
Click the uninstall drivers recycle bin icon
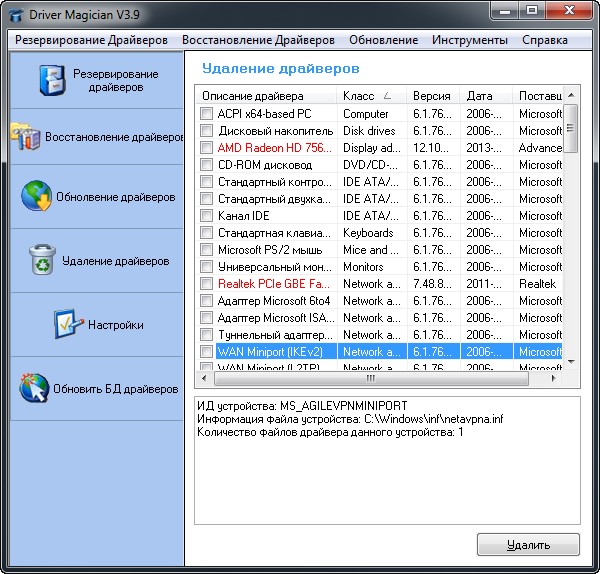42,259
